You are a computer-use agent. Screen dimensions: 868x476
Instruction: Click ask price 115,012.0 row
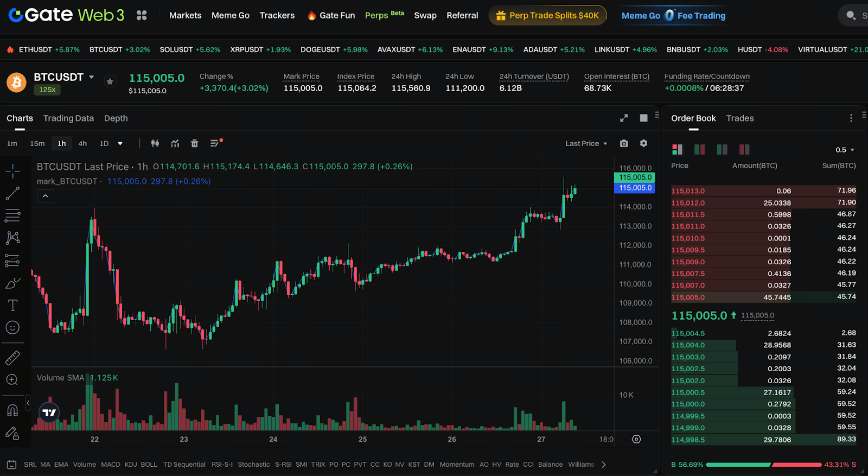(x=763, y=203)
